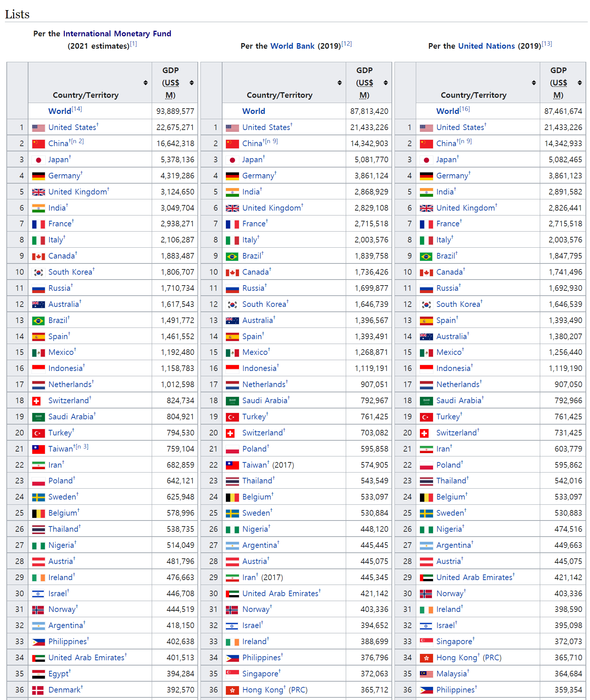Sort World Bank table by GDP column
This screenshot has height=700, width=590.
pyautogui.click(x=385, y=82)
